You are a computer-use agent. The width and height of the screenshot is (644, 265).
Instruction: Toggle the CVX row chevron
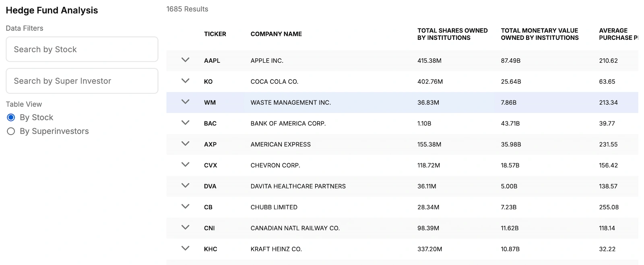click(x=185, y=164)
